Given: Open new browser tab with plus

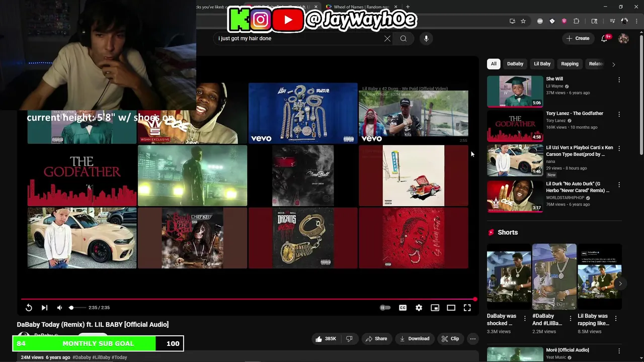Looking at the screenshot, I should [x=408, y=7].
